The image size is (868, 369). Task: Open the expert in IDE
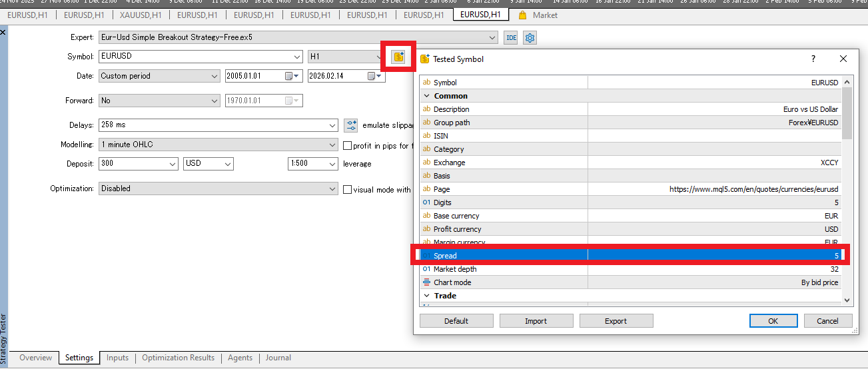(x=511, y=38)
